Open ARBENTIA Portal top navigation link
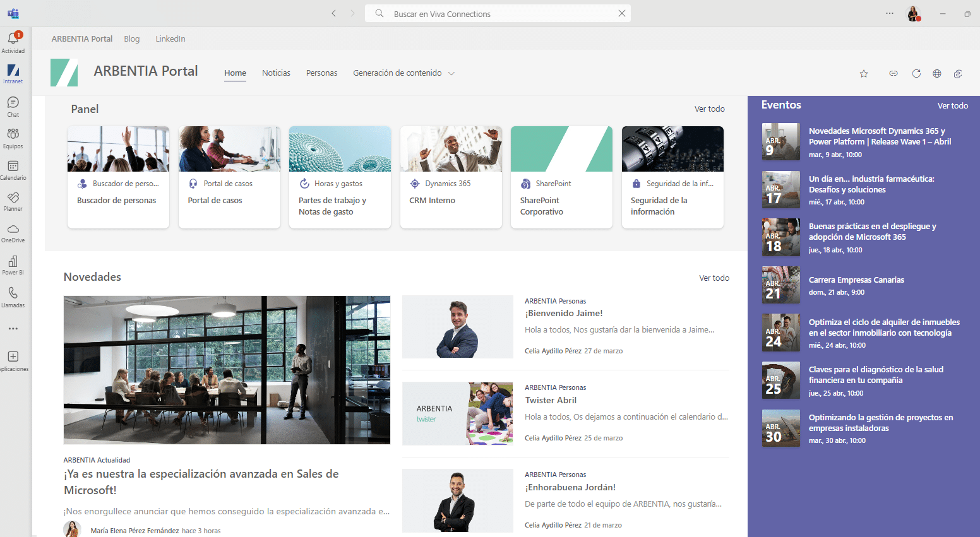 pyautogui.click(x=82, y=38)
